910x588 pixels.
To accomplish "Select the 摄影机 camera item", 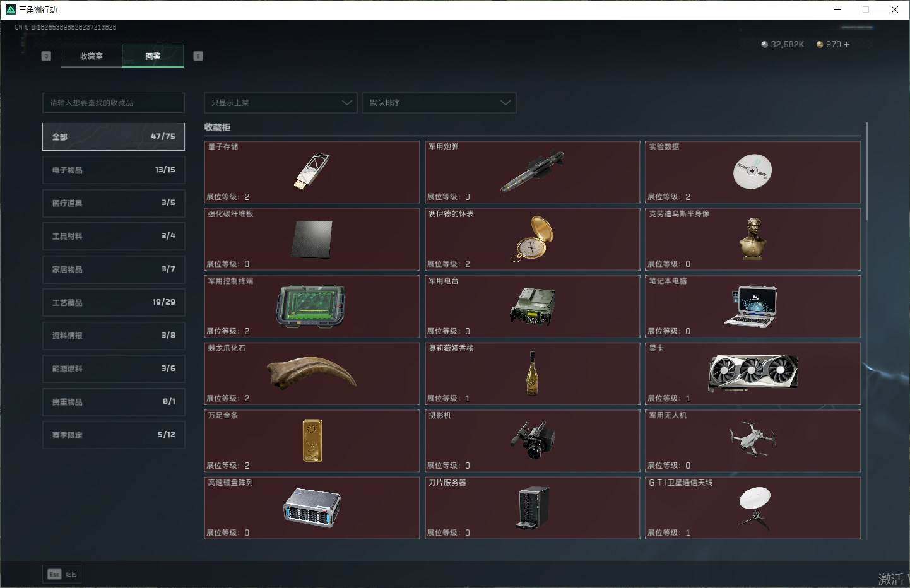I will (532, 440).
